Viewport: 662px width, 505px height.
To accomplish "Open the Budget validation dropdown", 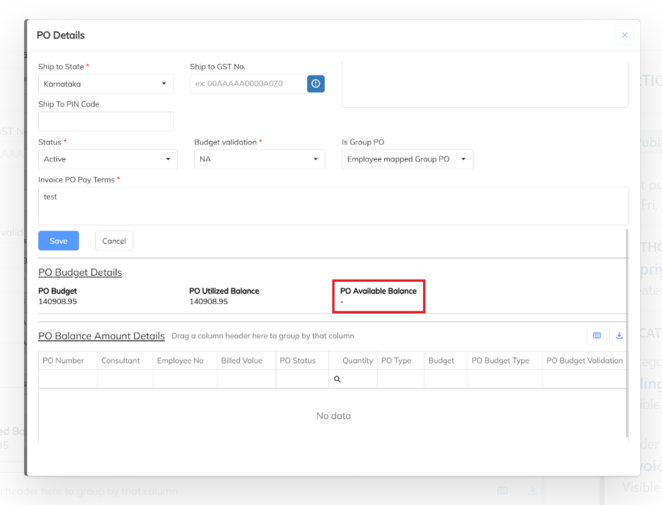I will click(259, 159).
